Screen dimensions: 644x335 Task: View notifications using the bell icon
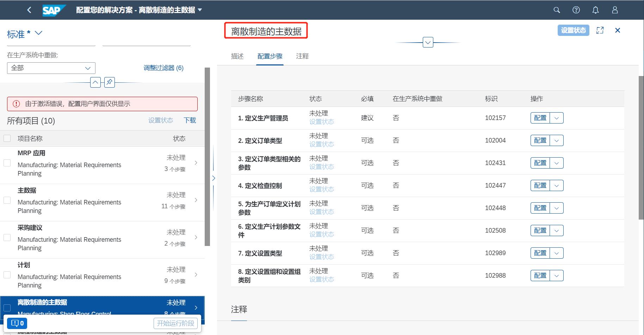[595, 10]
